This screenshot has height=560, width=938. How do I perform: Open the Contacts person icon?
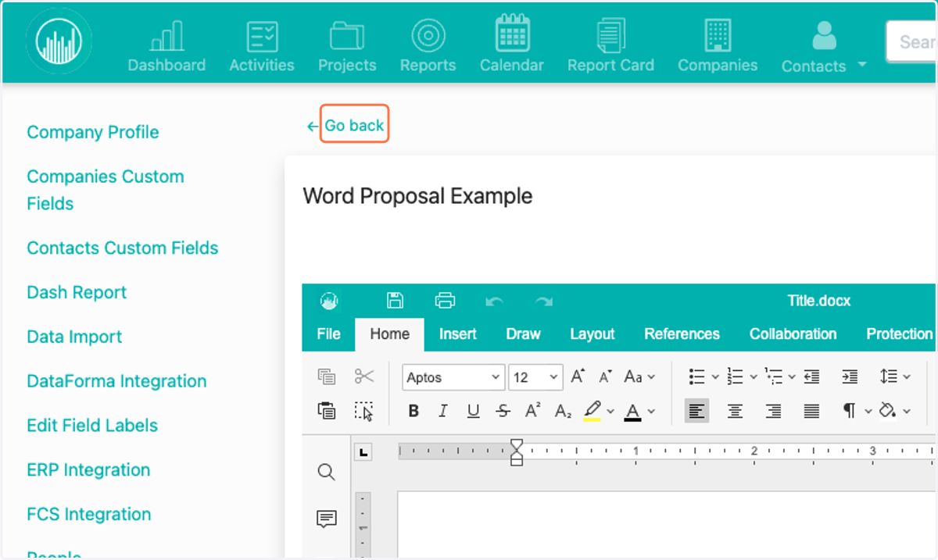[824, 36]
